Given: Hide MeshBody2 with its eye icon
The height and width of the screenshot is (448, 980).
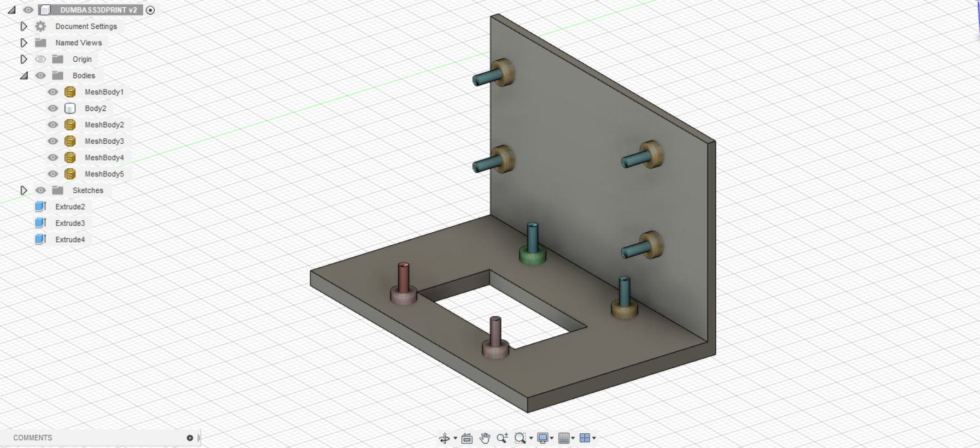Looking at the screenshot, I should click(x=52, y=125).
